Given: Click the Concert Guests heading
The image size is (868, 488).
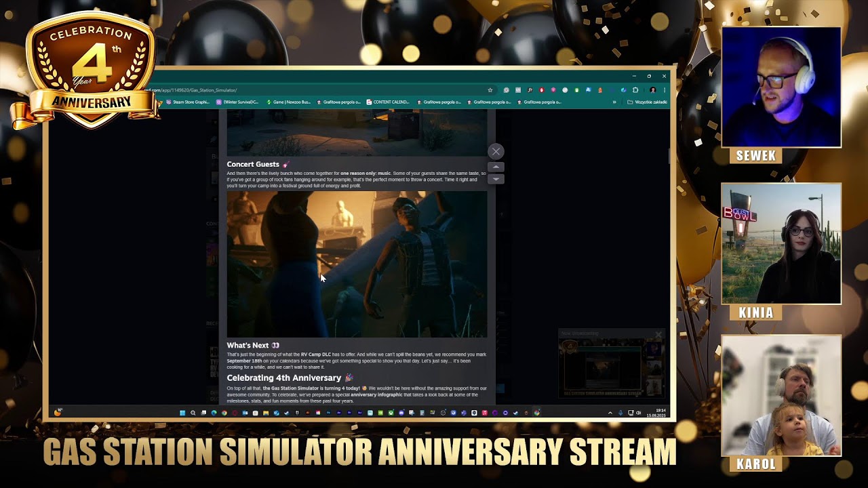Looking at the screenshot, I should (x=253, y=164).
